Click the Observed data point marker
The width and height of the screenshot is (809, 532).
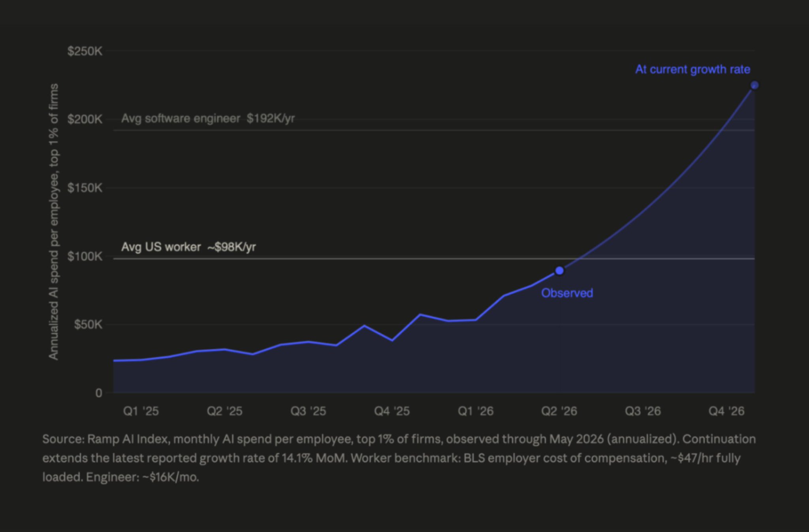click(559, 271)
